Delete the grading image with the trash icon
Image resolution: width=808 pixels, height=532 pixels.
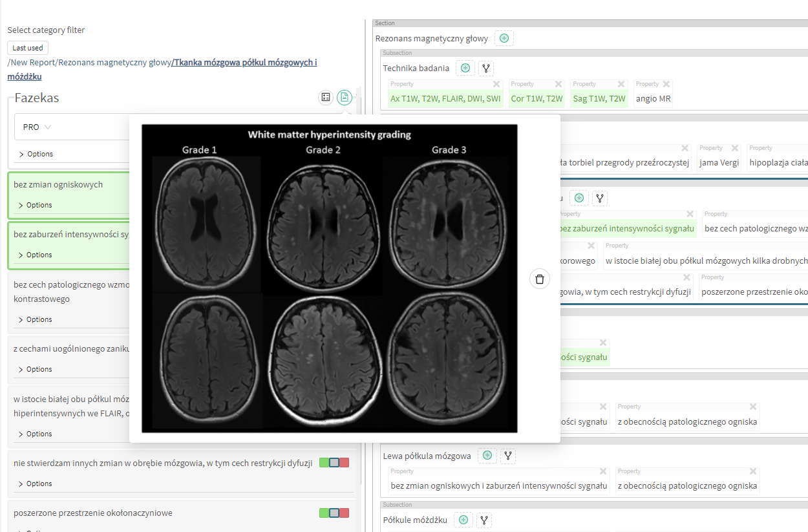540,279
